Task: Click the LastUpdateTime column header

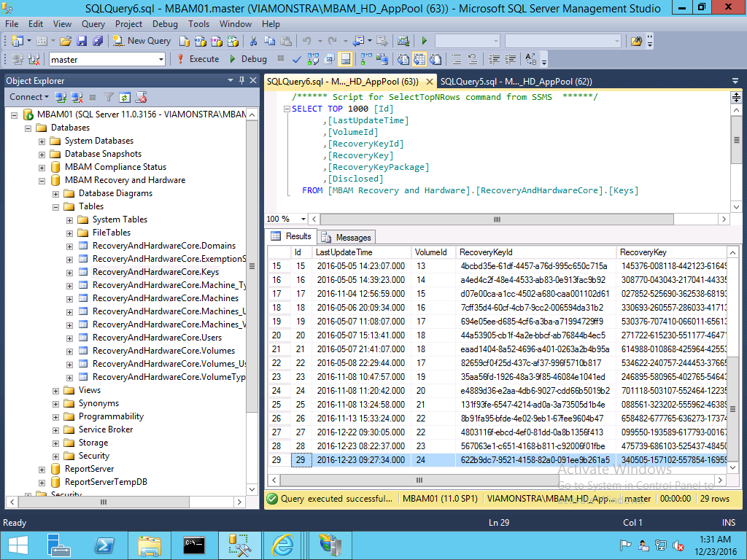Action: point(361,252)
